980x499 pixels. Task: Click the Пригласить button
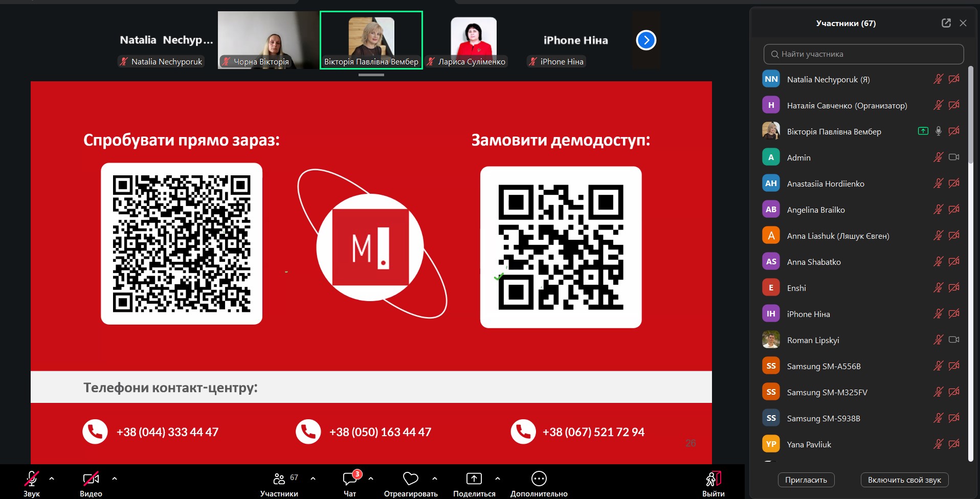coord(806,480)
